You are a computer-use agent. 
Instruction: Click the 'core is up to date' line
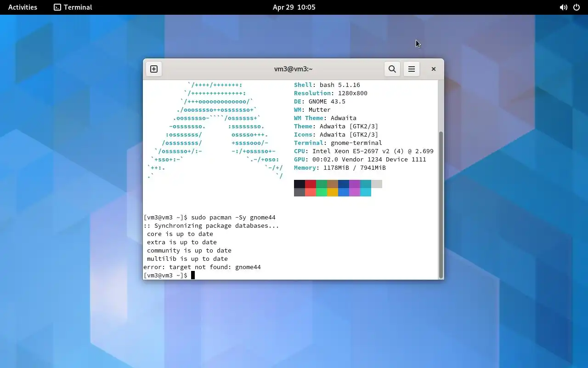tap(180, 234)
